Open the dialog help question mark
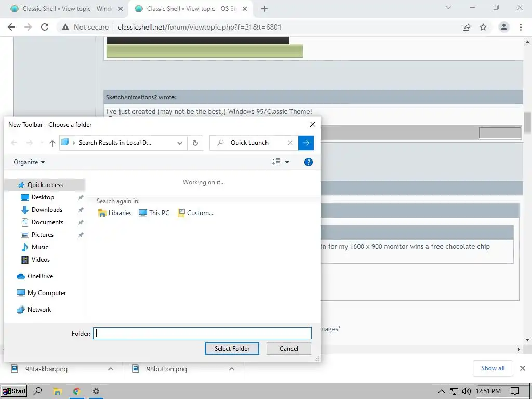This screenshot has width=532, height=399. (308, 162)
